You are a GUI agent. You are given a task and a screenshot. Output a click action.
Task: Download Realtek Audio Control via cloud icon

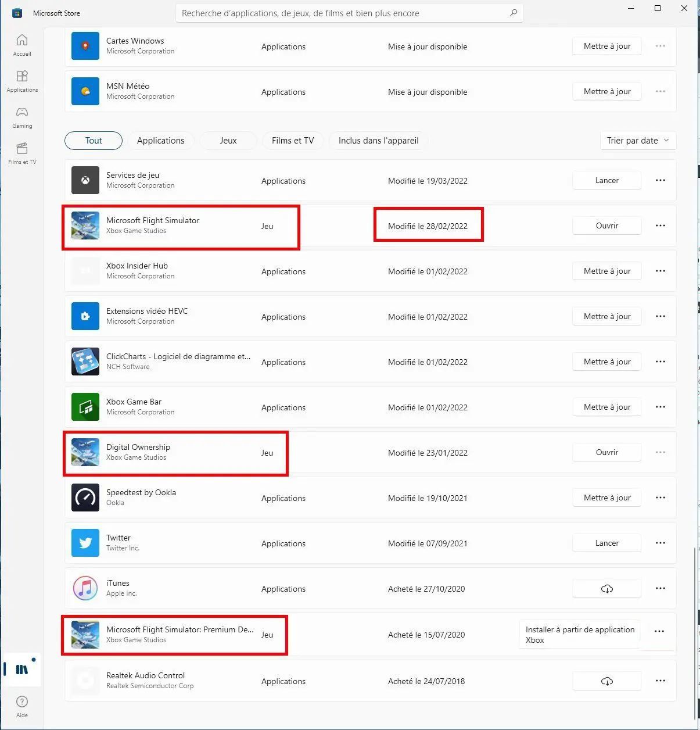tap(607, 681)
